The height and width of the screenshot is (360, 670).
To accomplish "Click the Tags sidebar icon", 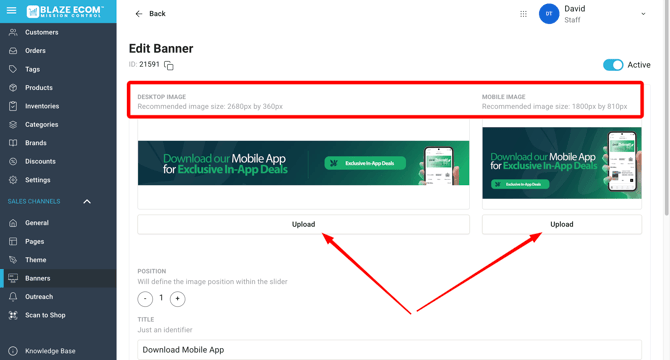I will pyautogui.click(x=13, y=69).
